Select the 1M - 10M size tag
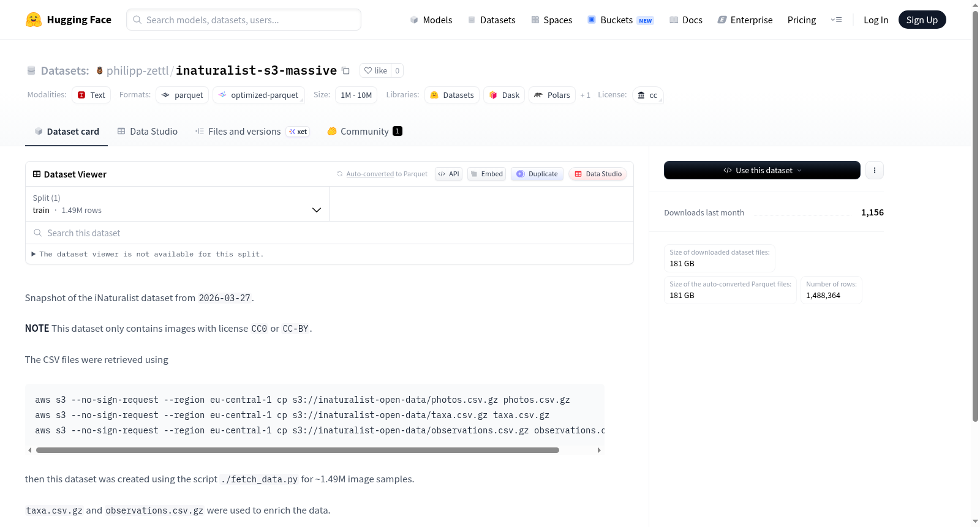The image size is (980, 527). pyautogui.click(x=356, y=95)
